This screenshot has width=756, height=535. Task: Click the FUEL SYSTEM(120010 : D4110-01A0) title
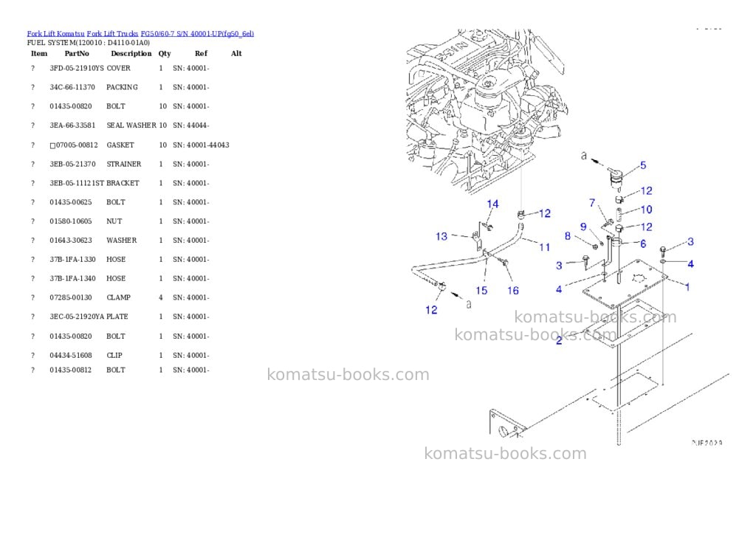89,42
